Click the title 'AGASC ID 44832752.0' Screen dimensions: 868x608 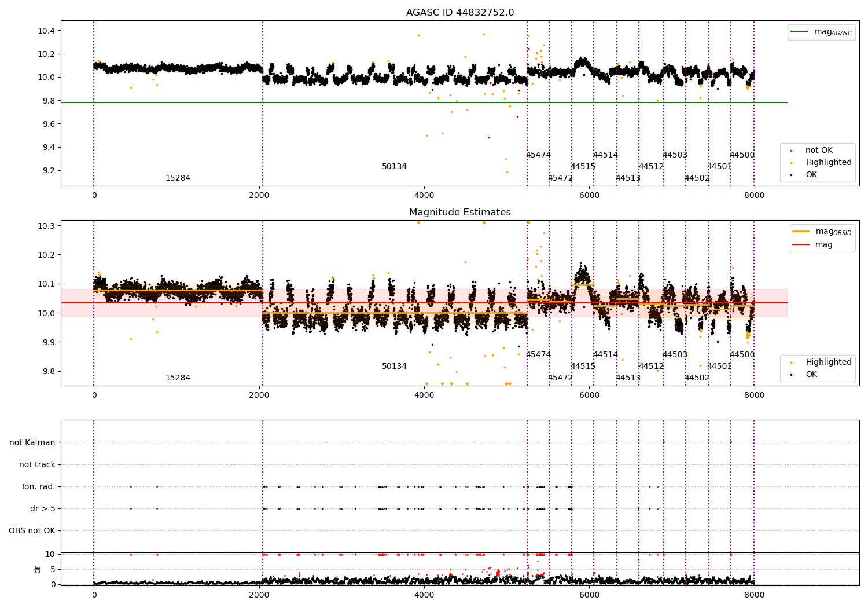pyautogui.click(x=460, y=13)
